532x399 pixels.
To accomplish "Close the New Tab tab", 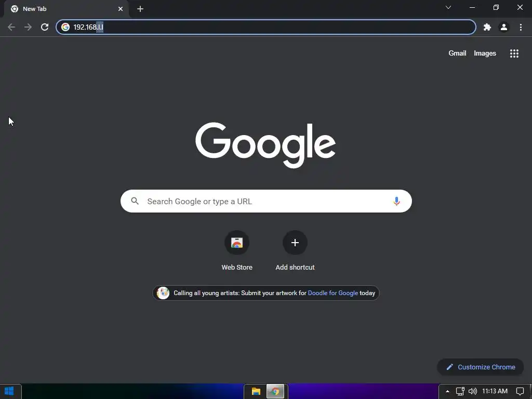I will click(x=121, y=9).
